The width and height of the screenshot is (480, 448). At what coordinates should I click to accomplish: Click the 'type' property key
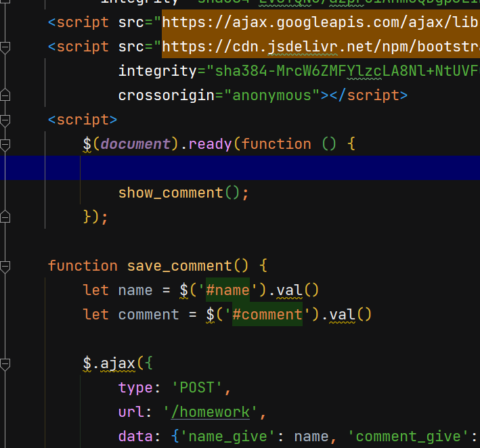point(135,388)
